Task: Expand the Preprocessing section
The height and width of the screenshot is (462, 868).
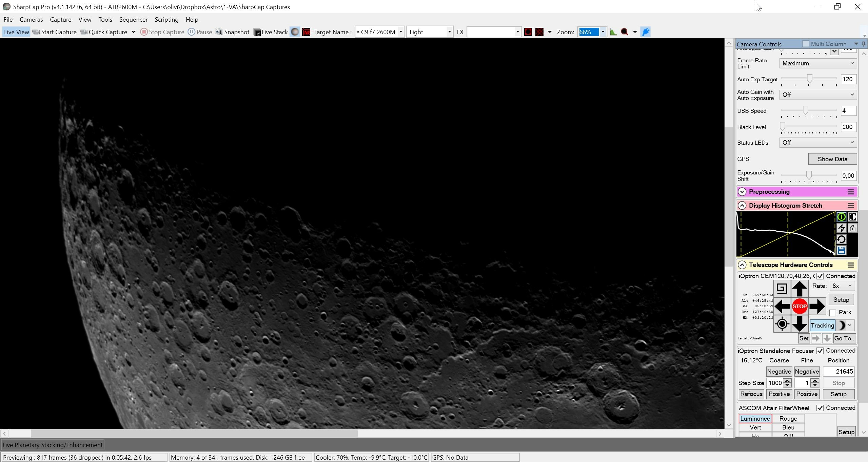Action: (x=742, y=192)
